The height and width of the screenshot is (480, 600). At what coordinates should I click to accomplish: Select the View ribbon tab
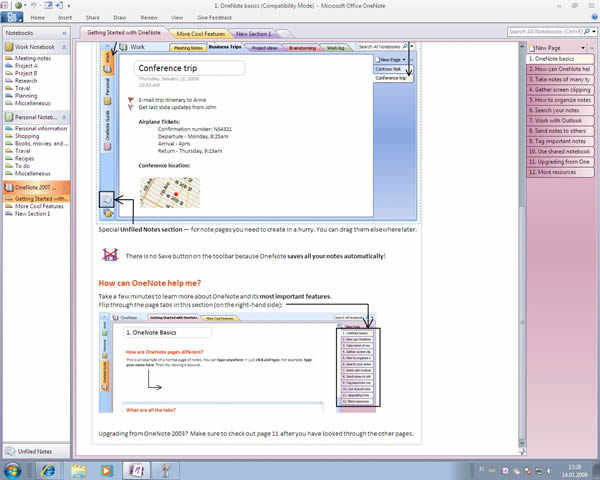coord(177,18)
